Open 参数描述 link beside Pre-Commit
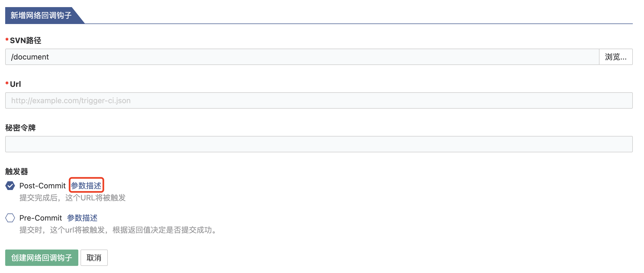644x273 pixels. coord(82,218)
